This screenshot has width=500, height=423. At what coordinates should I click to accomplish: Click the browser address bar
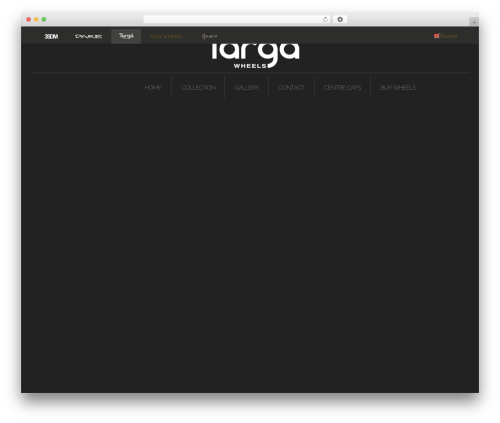[237, 19]
